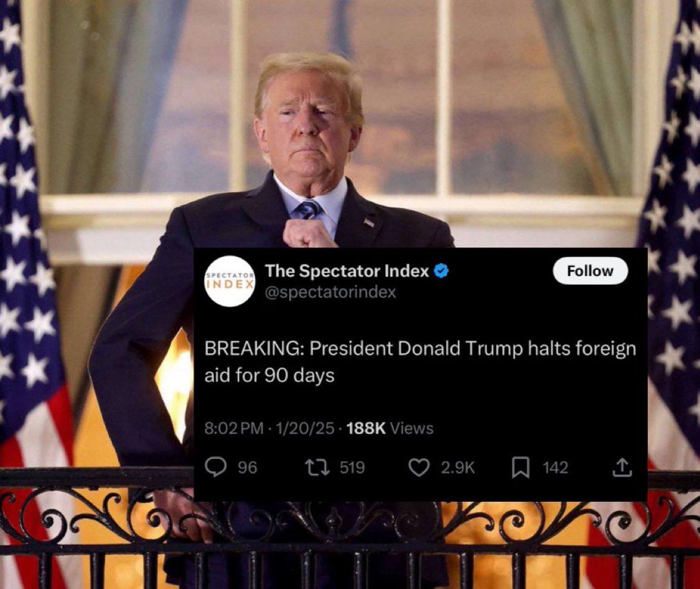The height and width of the screenshot is (589, 700).
Task: Select the BREAKING foreign aid post text
Action: coord(420,361)
